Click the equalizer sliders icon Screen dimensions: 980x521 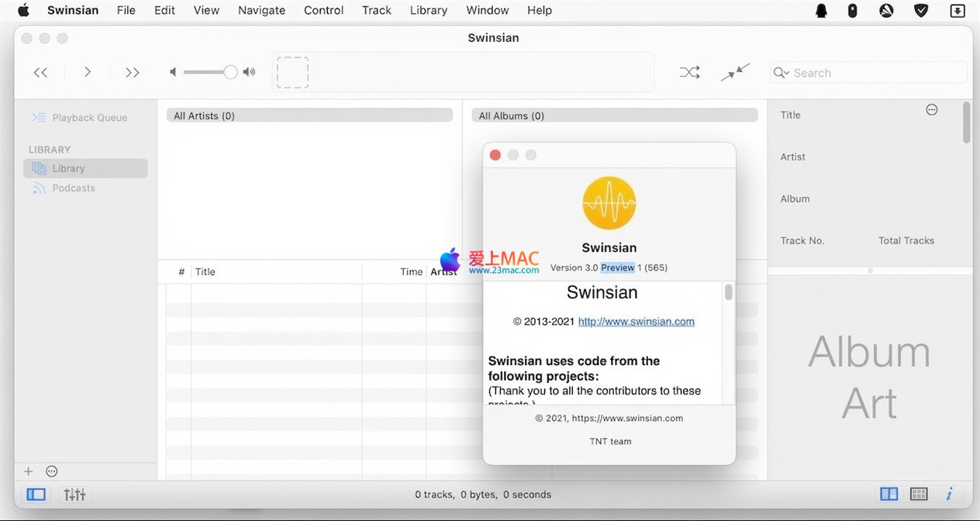[x=75, y=494]
